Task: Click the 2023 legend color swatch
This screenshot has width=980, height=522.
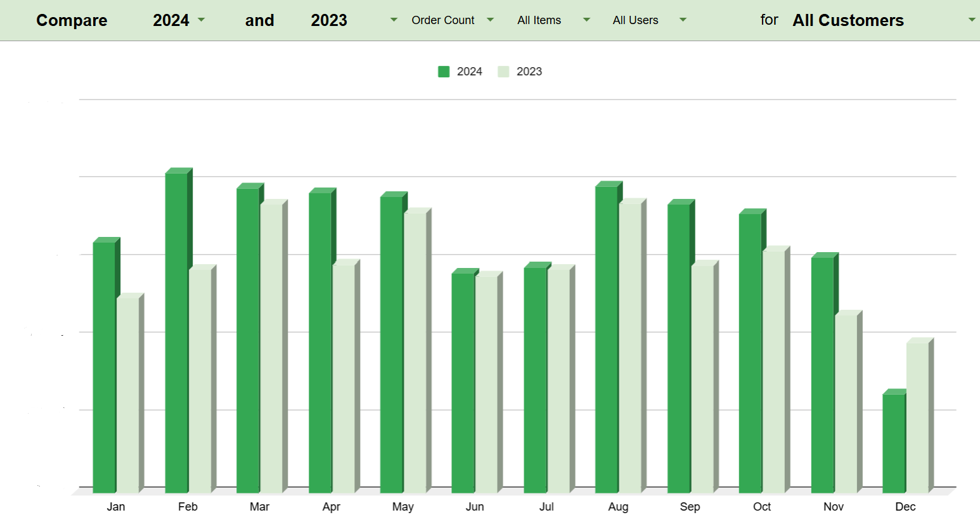Action: [x=503, y=72]
